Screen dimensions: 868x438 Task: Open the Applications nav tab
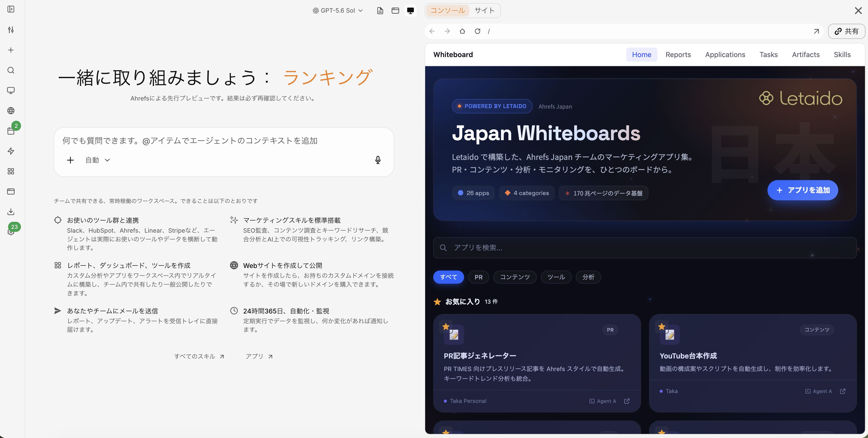[x=725, y=55]
